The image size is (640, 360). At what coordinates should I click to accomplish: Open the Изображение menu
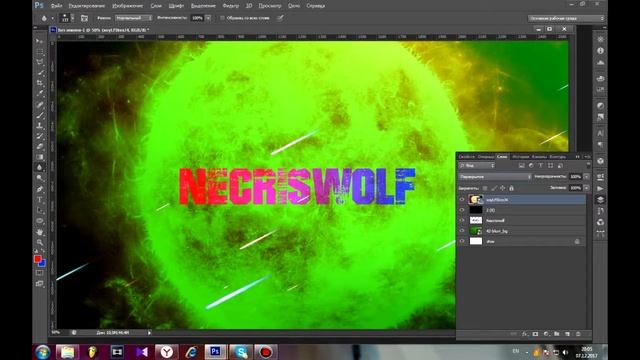click(128, 6)
